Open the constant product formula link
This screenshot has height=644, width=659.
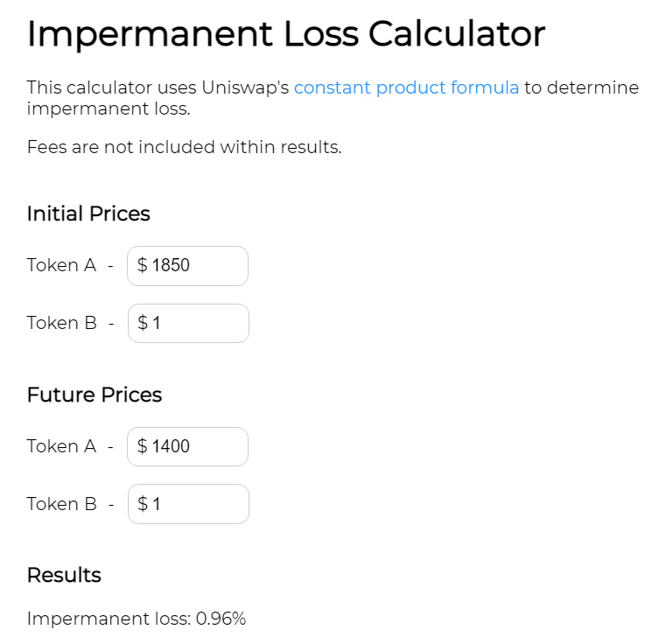(x=406, y=87)
